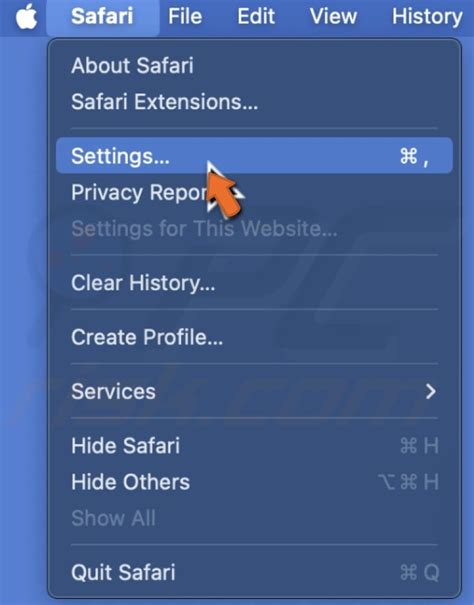474x605 pixels.
Task: Click the Safari menu bar title
Action: [x=102, y=17]
